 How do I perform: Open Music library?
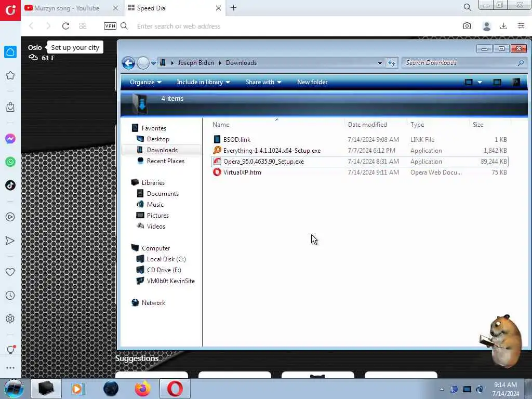pos(155,204)
